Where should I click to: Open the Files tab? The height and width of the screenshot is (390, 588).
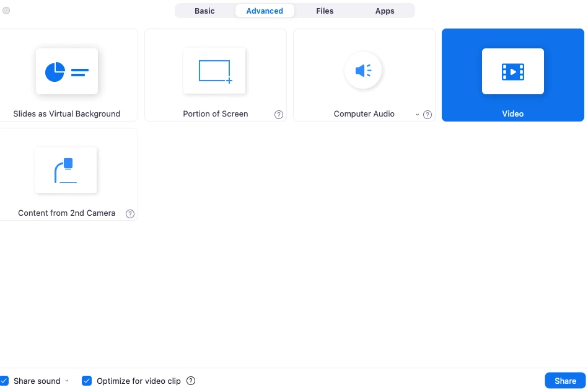325,11
